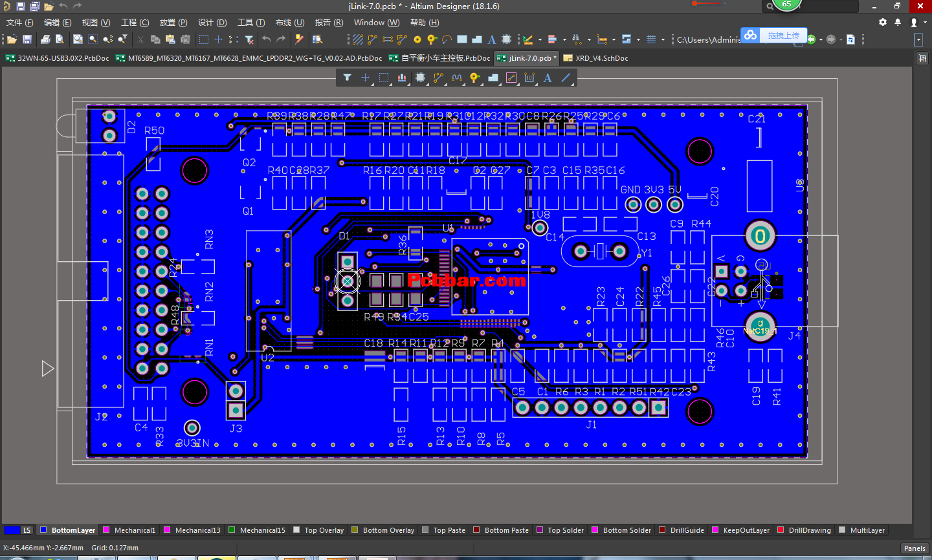Place a via from the active bar
This screenshot has height=560, width=932.
tap(475, 78)
